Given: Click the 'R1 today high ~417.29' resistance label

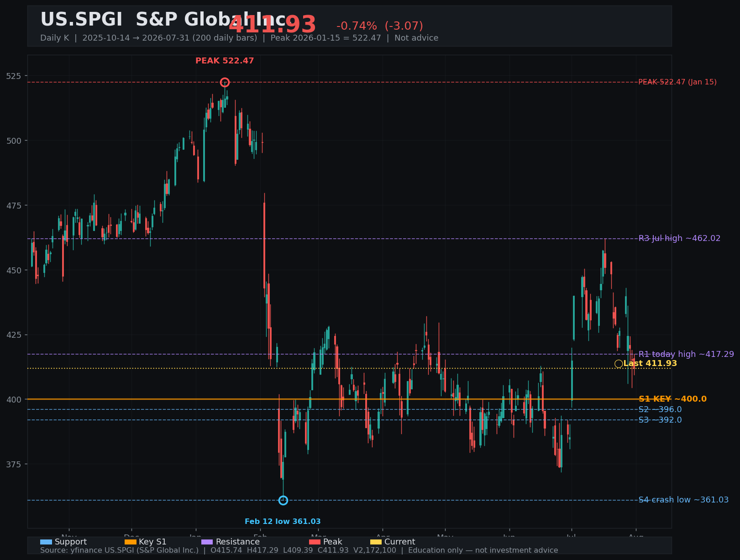Looking at the screenshot, I should click(x=686, y=354).
